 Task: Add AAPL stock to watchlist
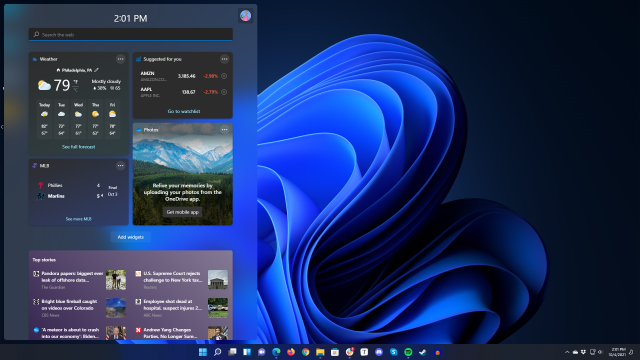224,92
